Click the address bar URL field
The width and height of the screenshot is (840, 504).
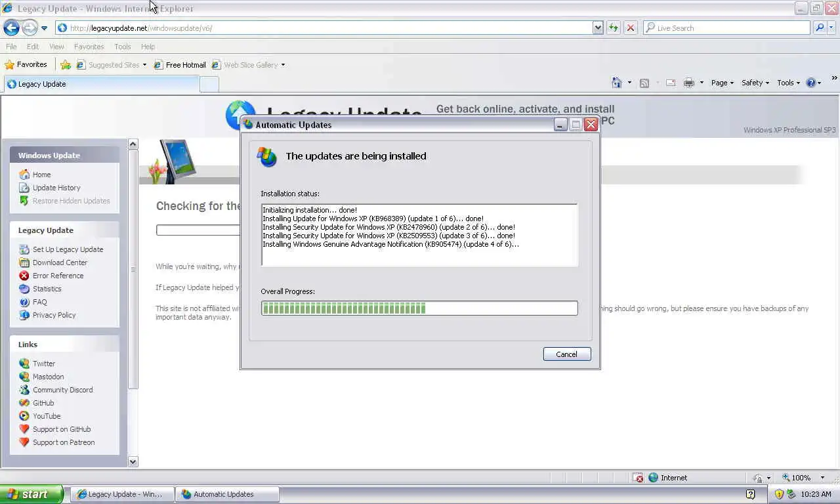click(324, 28)
